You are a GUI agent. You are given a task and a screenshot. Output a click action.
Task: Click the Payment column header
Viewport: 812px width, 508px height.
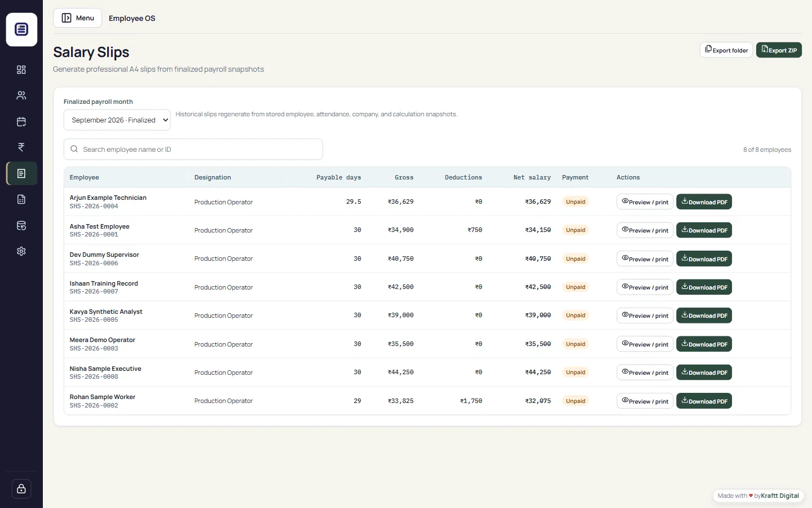click(575, 177)
